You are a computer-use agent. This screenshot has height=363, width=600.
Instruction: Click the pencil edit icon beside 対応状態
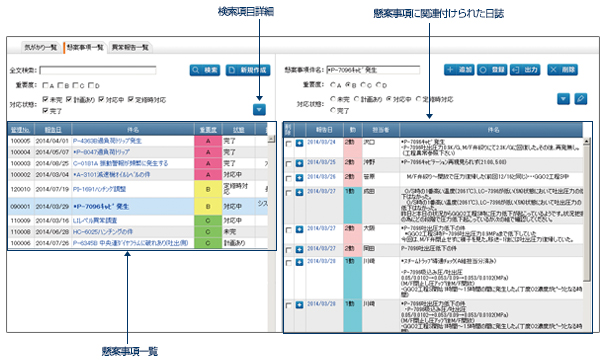[580, 99]
